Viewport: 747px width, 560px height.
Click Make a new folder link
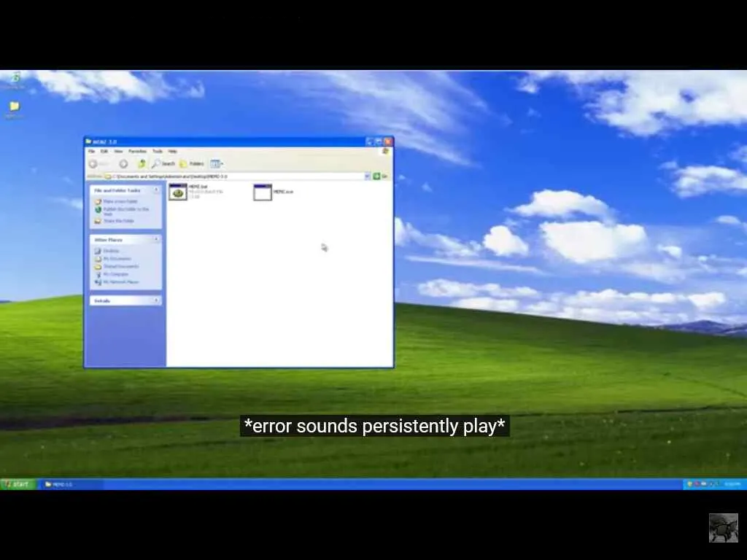[x=120, y=201]
